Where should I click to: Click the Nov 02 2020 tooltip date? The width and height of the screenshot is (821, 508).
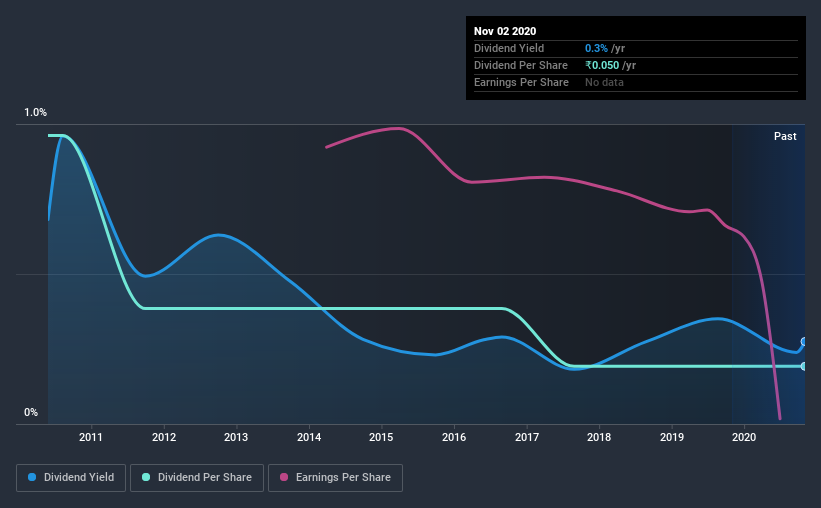pos(505,31)
